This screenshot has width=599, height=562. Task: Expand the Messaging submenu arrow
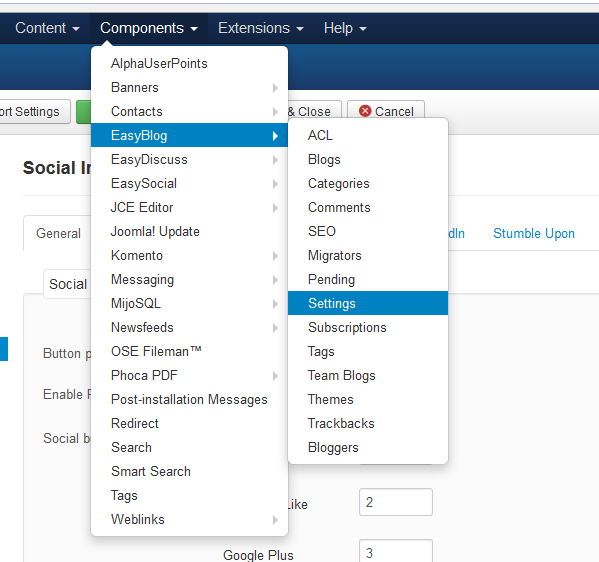[x=275, y=280]
